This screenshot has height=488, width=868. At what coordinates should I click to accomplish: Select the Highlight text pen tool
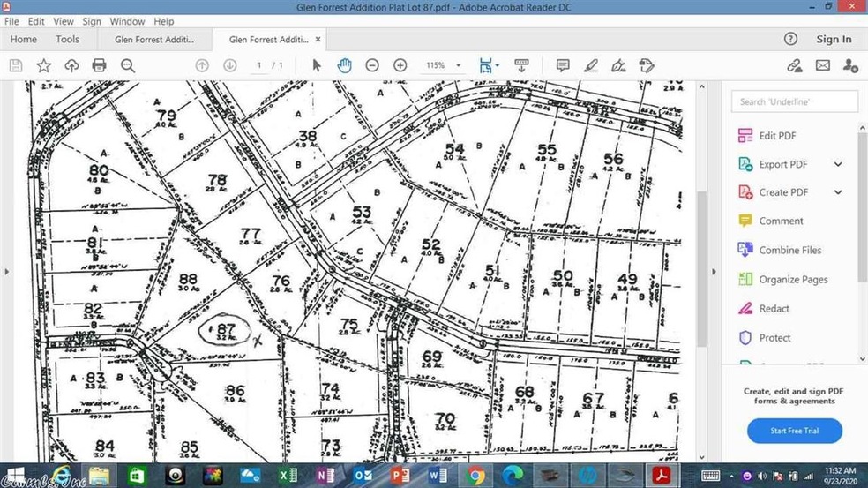(591, 65)
